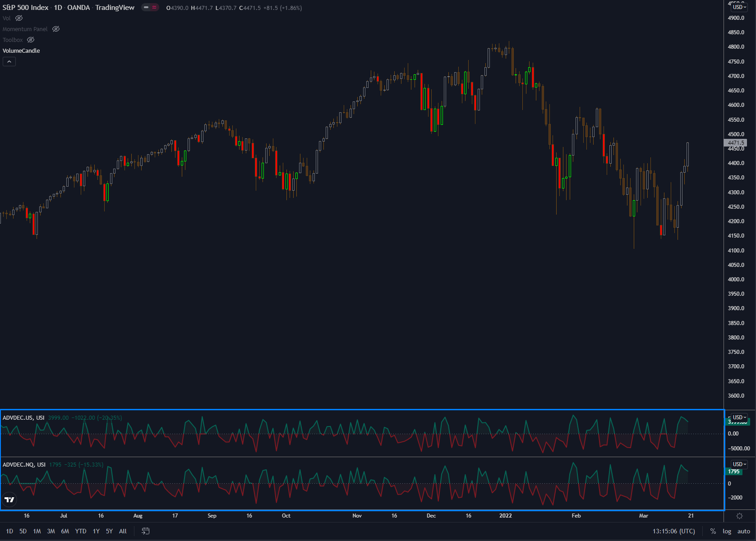The width and height of the screenshot is (756, 541).
Task: Open the USD currency dropdown on main price scale
Action: pos(739,7)
